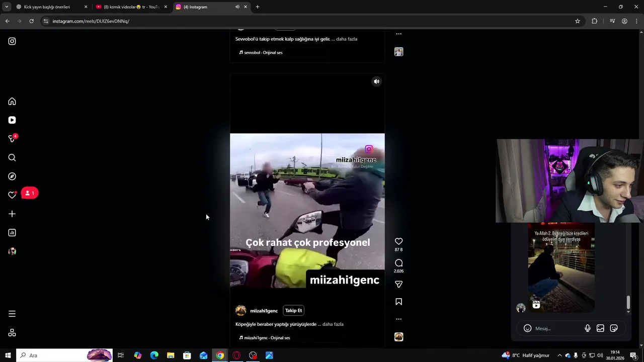Open the Meta apps icon in sidebar

pos(12,333)
